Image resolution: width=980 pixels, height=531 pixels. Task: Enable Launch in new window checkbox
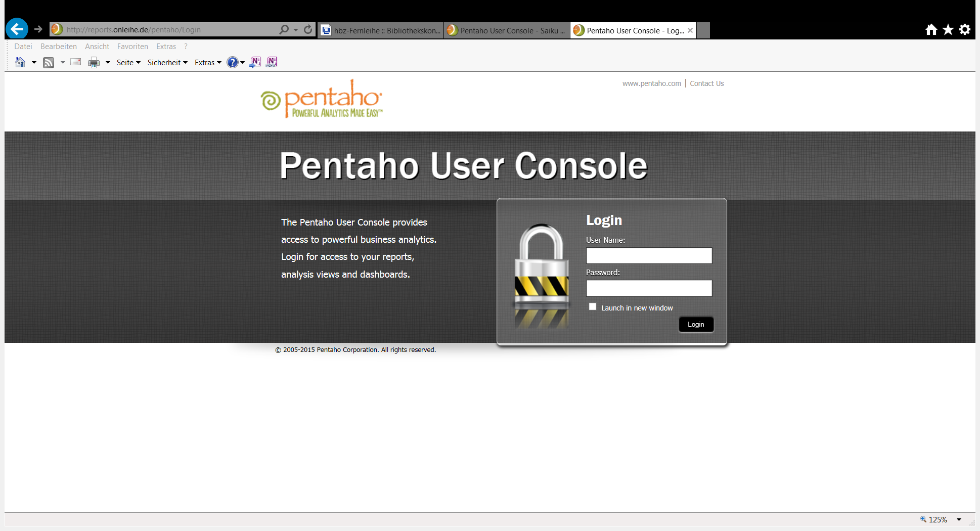tap(593, 306)
